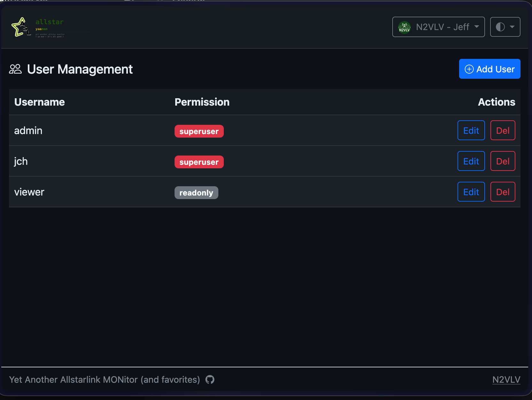Delete the jch user
The image size is (532, 400).
503,161
